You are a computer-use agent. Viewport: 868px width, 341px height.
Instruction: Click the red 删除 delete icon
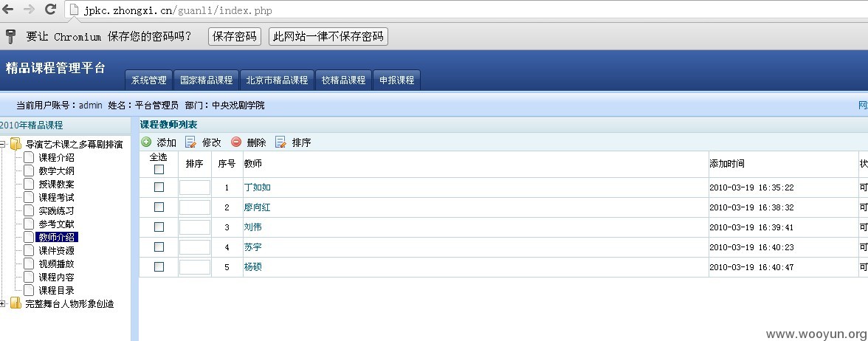point(236,142)
